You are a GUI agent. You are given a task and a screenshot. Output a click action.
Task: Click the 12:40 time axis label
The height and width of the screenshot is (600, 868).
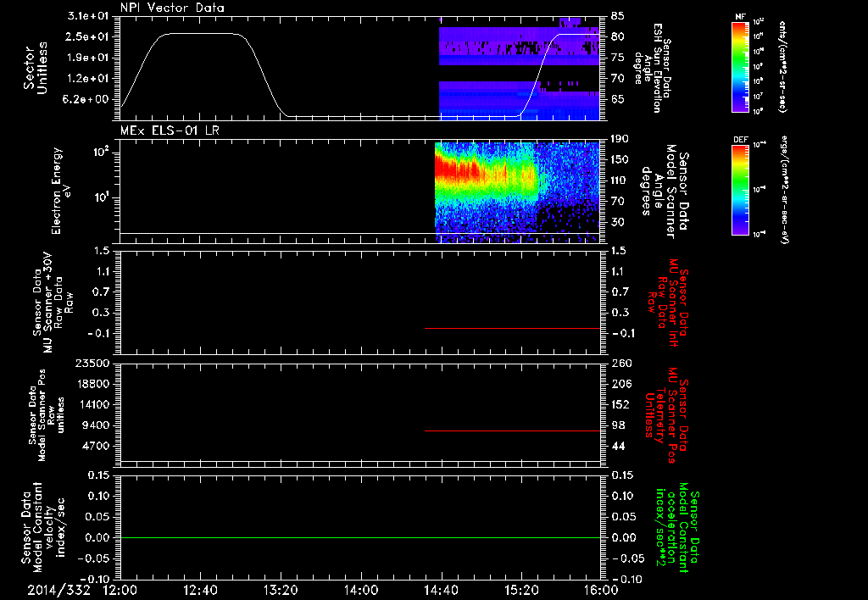200,590
